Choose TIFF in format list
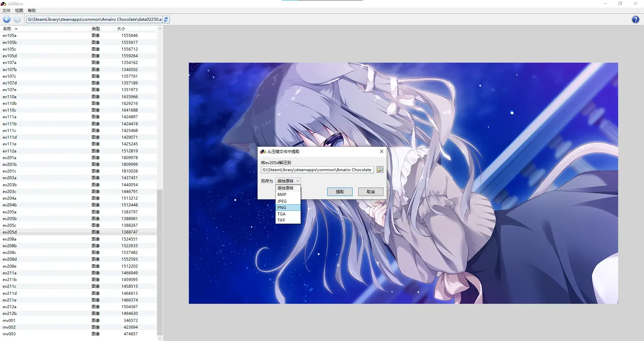The width and height of the screenshot is (644, 341). coord(288,220)
